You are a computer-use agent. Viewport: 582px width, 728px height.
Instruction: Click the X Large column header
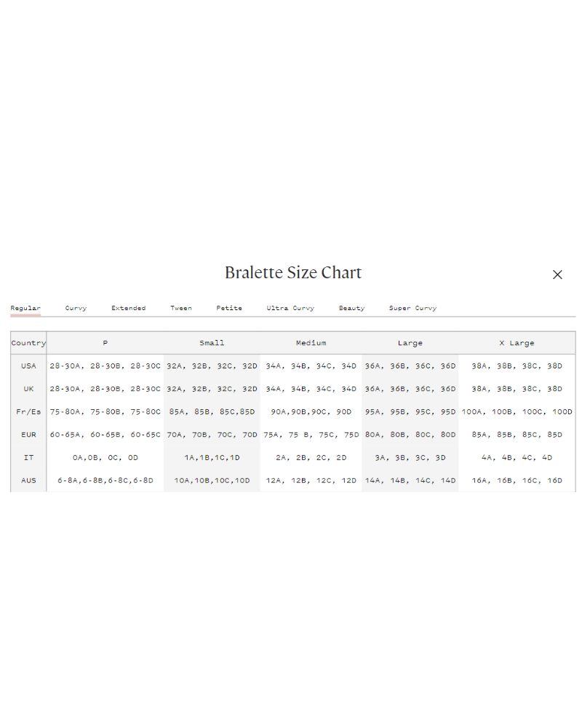pos(517,343)
